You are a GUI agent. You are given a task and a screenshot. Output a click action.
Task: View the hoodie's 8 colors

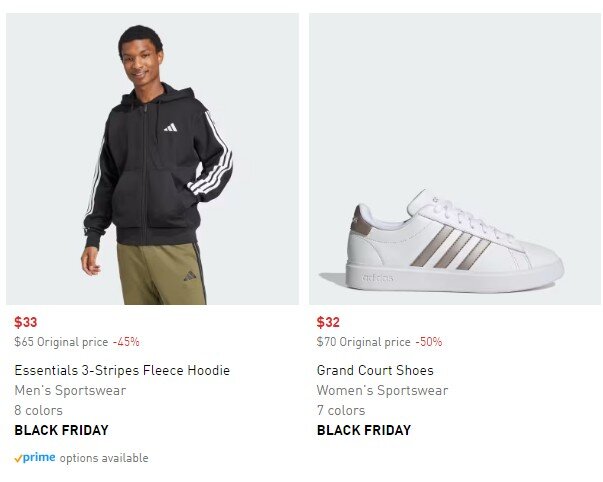(x=38, y=410)
